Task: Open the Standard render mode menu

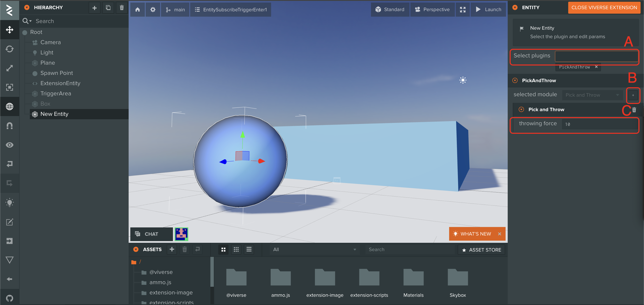Action: point(390,10)
